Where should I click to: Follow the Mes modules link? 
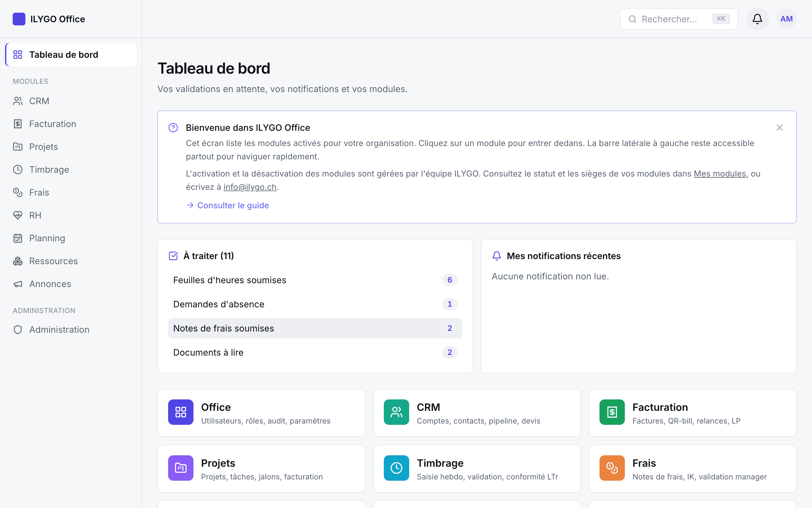720,174
